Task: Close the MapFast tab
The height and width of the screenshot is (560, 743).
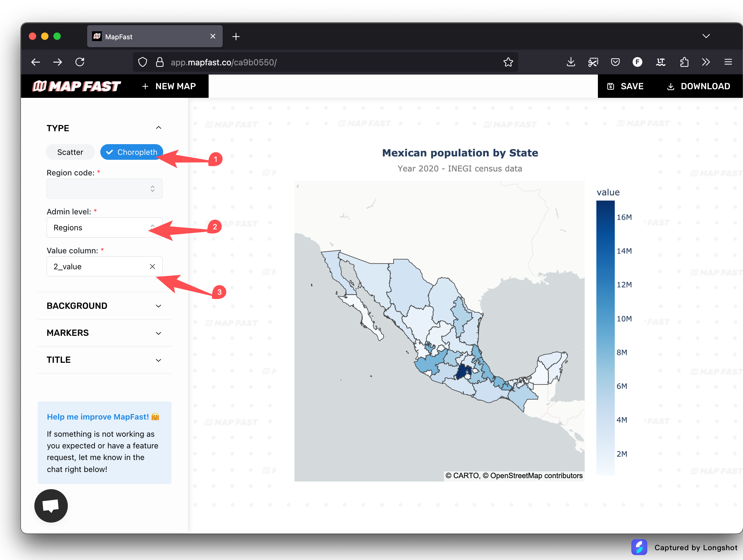Action: click(213, 36)
